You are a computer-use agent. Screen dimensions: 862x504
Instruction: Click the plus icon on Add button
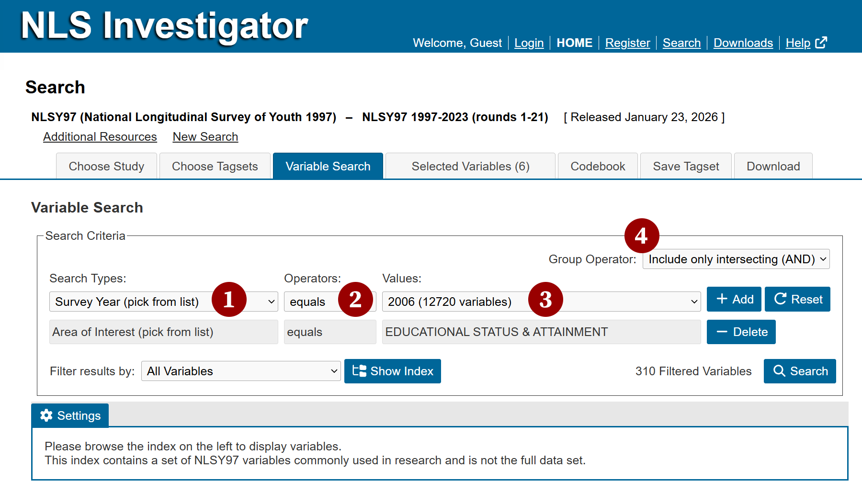pyautogui.click(x=722, y=299)
